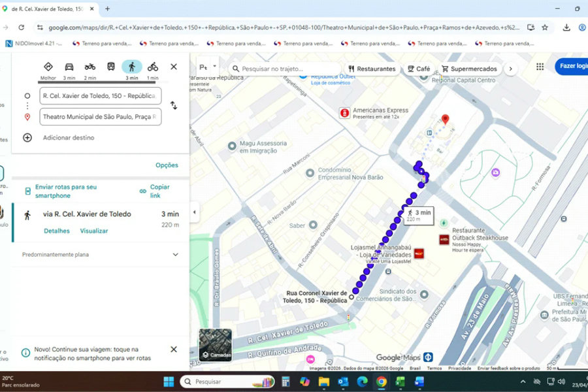Click the Saber place marker
Screen dimensions: 588x392
coord(313,225)
